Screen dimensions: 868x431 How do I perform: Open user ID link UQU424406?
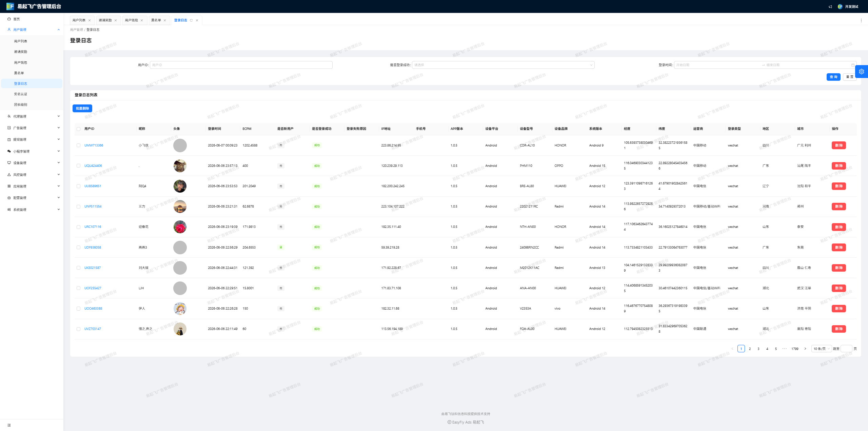point(93,166)
